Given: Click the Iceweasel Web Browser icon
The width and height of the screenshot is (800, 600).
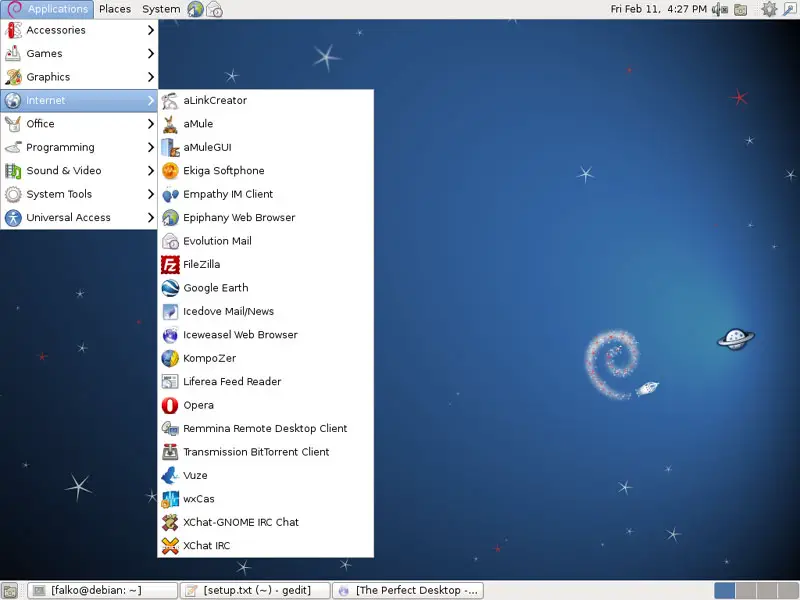Looking at the screenshot, I should [x=170, y=335].
